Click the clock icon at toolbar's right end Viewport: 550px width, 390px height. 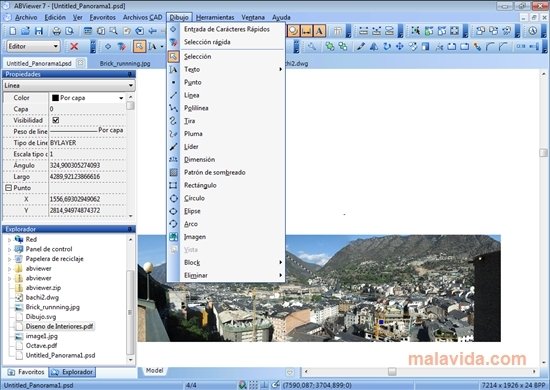(532, 31)
